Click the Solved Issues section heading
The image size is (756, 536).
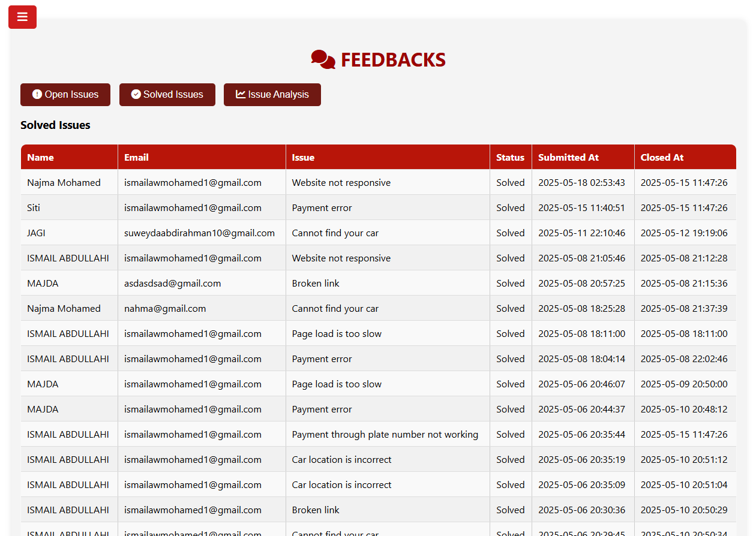[x=55, y=125]
